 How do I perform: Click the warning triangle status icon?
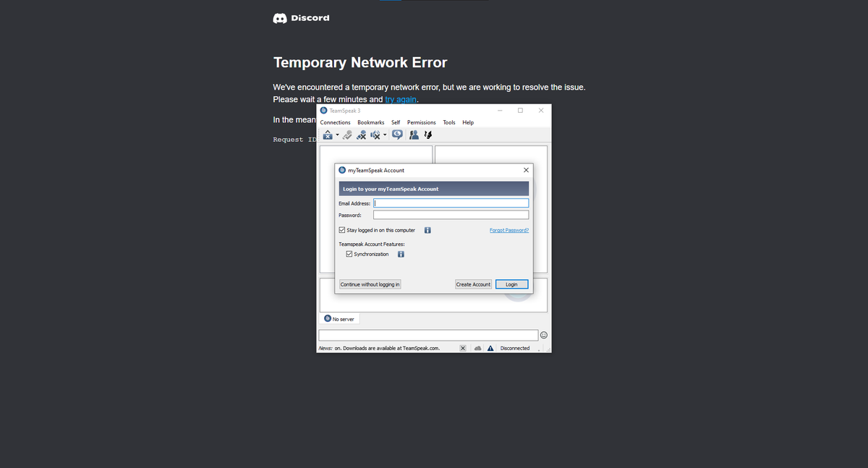pos(490,348)
